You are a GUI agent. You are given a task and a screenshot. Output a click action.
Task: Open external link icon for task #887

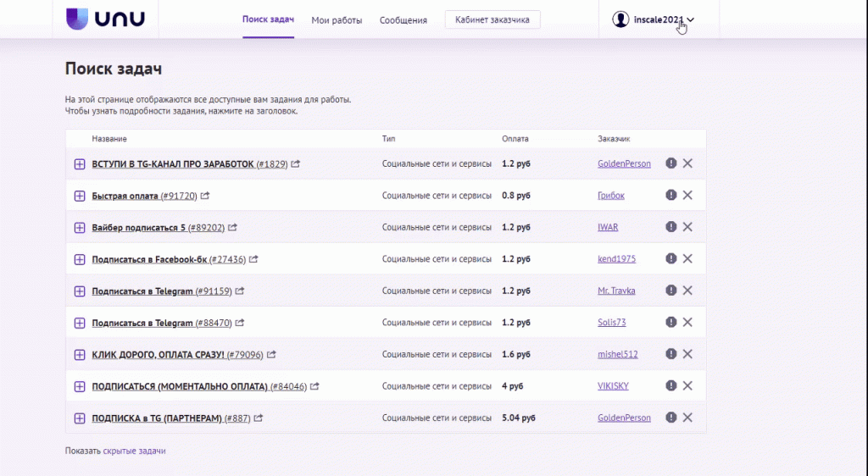pyautogui.click(x=259, y=418)
